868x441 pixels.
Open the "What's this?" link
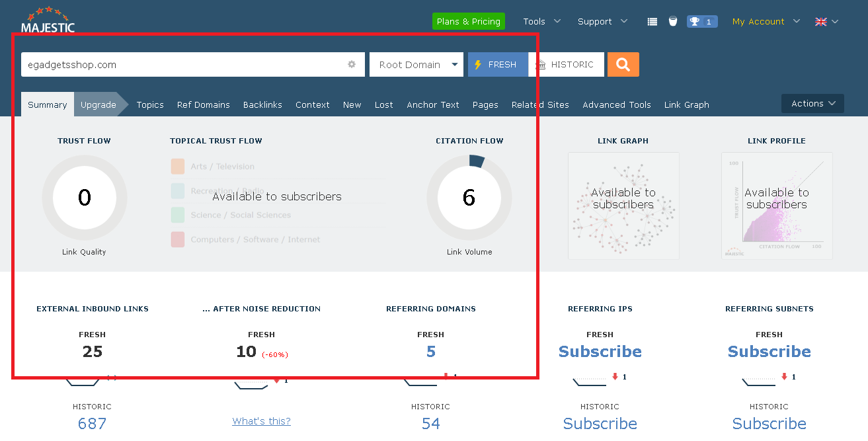click(261, 421)
